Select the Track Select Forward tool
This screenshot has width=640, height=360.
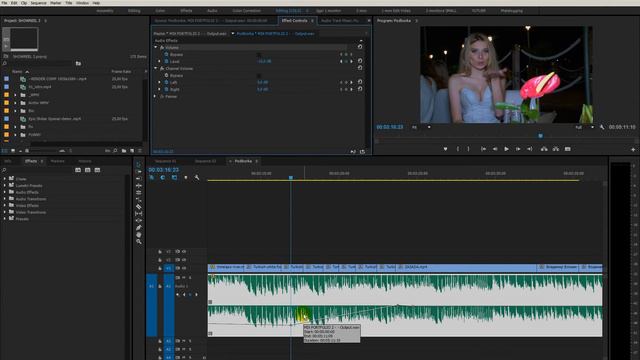(138, 172)
